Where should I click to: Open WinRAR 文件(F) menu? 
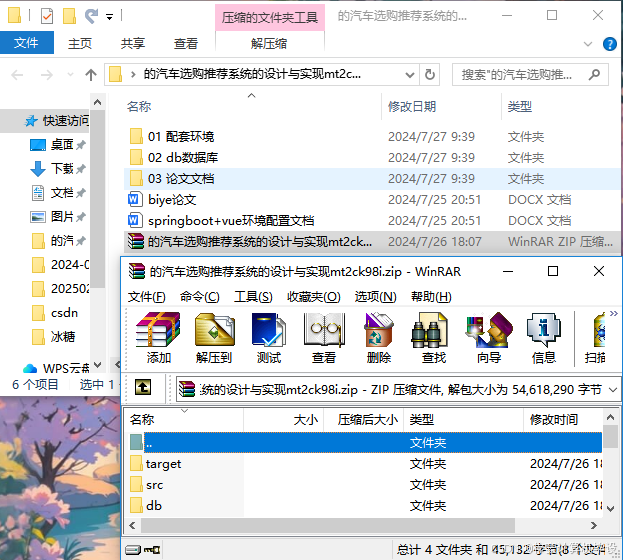tap(147, 296)
